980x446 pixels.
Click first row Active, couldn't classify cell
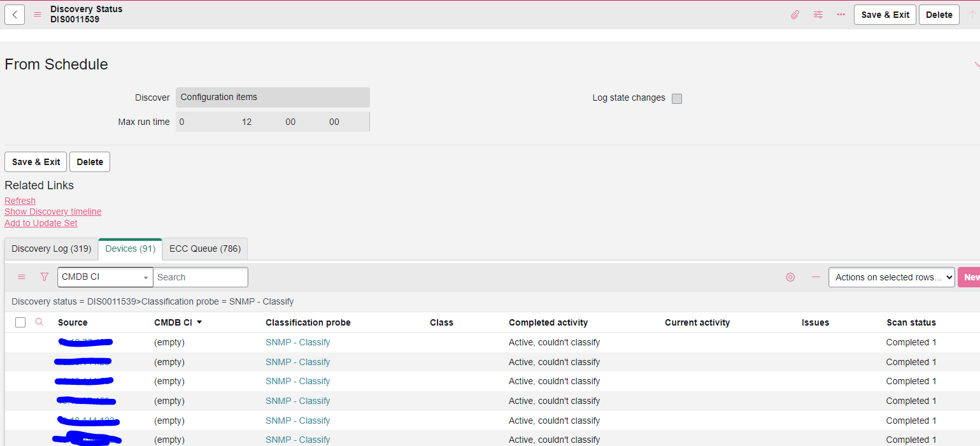(554, 342)
